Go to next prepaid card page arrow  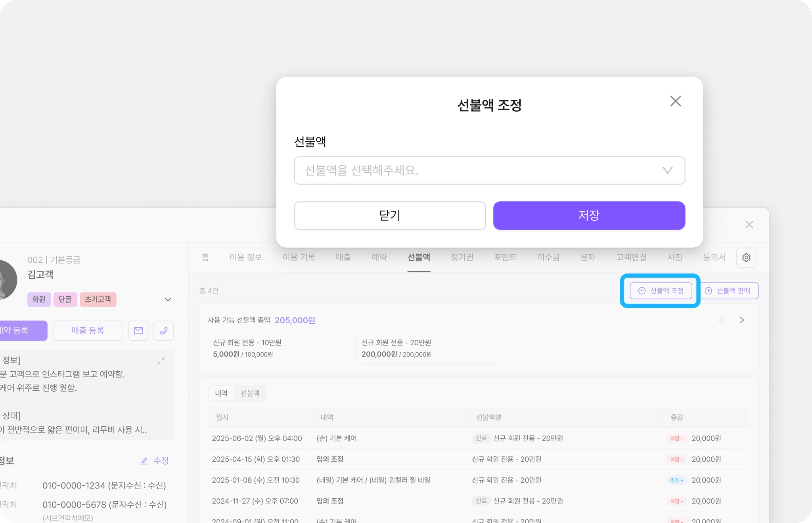(x=742, y=320)
